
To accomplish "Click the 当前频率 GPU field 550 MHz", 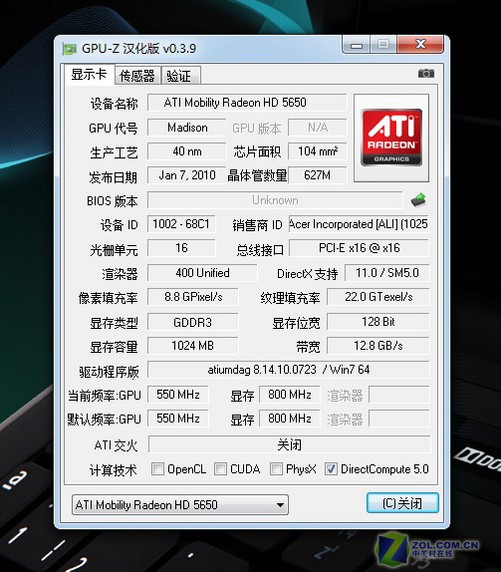I will 178,395.
